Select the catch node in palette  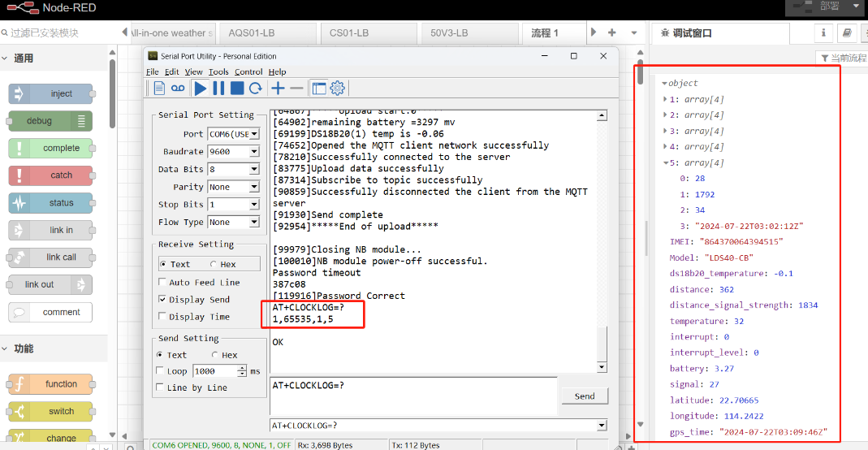[50, 175]
